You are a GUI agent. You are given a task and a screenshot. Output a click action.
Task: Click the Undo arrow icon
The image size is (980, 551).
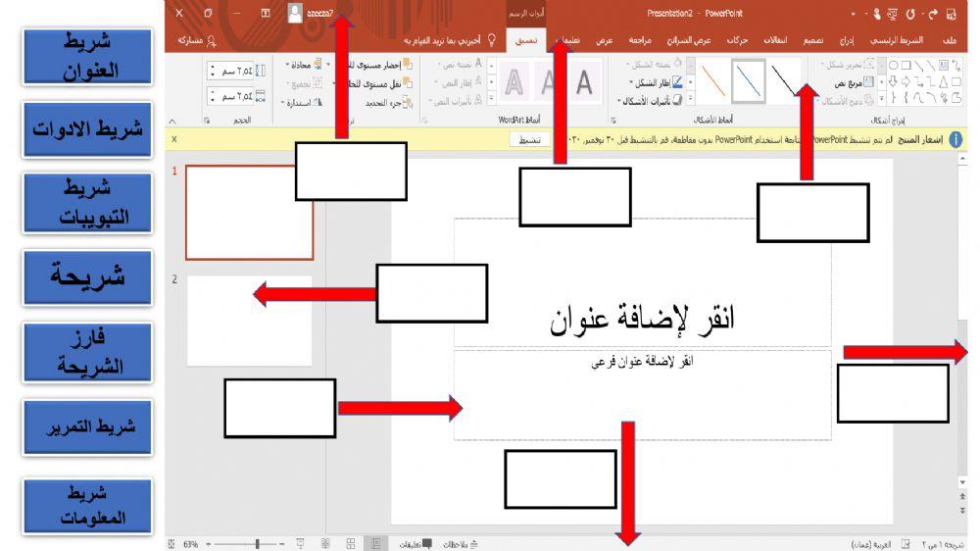(933, 13)
